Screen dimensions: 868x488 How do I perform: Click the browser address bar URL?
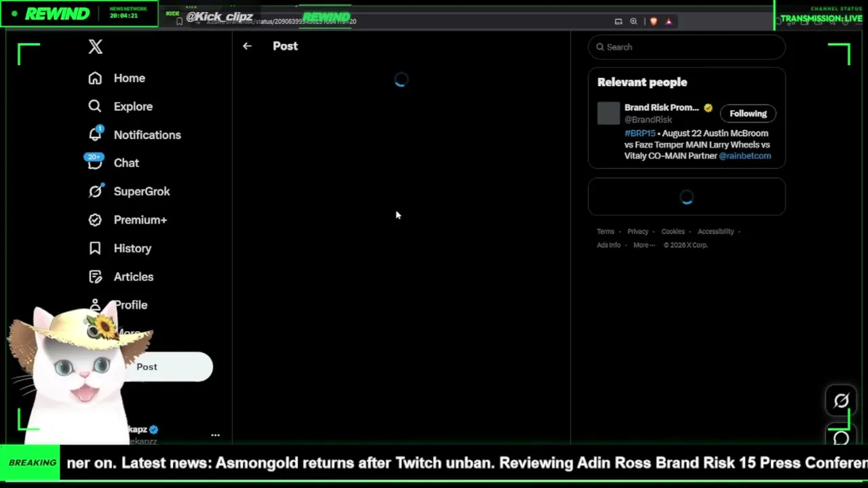pyautogui.click(x=281, y=21)
